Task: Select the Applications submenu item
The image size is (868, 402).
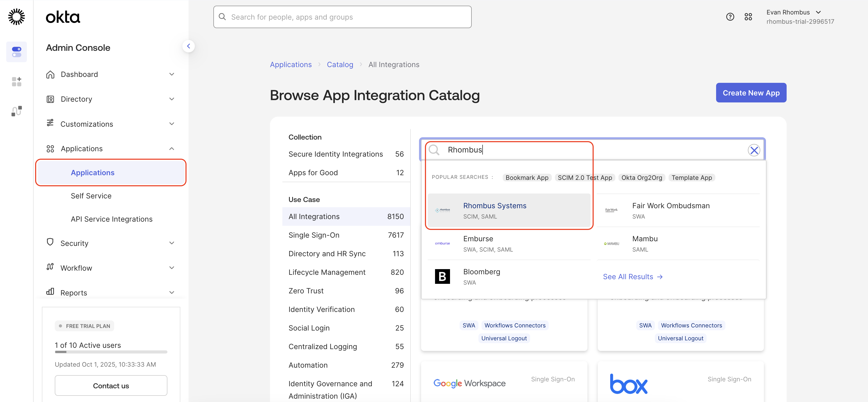Action: (111, 173)
